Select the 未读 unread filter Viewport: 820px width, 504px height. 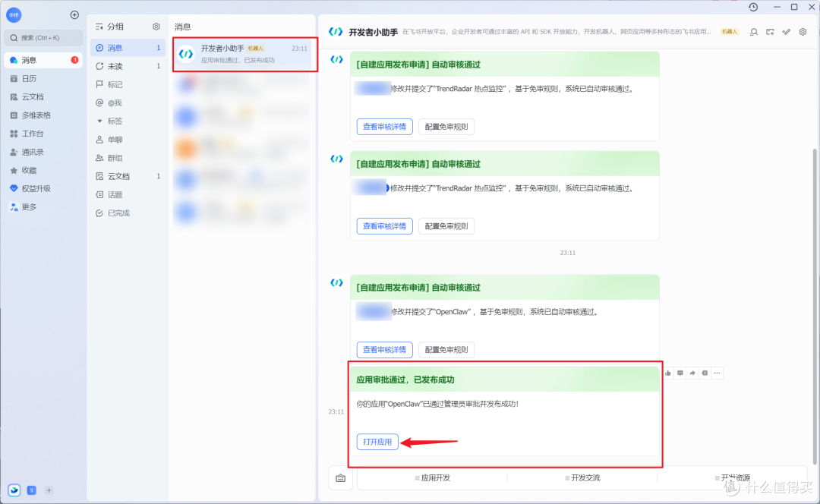[x=128, y=66]
